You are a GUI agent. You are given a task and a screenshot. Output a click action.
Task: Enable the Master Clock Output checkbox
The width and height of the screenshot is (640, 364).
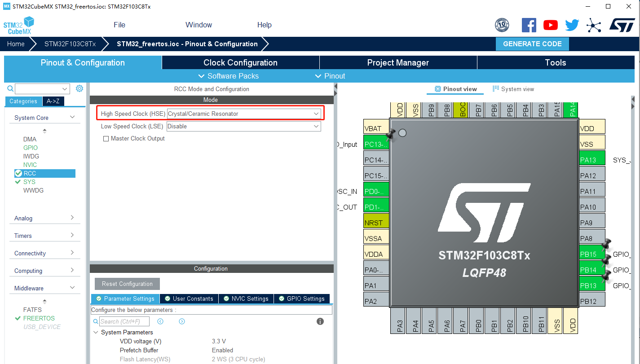coord(106,139)
